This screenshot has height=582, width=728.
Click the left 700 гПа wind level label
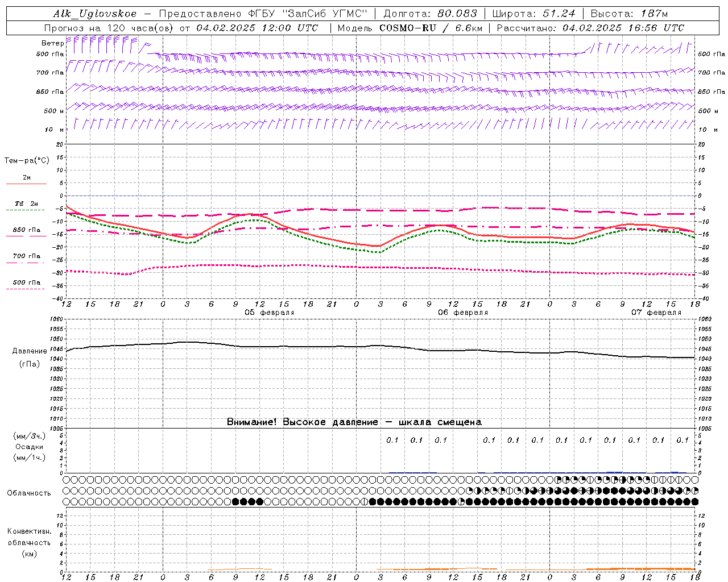click(49, 73)
